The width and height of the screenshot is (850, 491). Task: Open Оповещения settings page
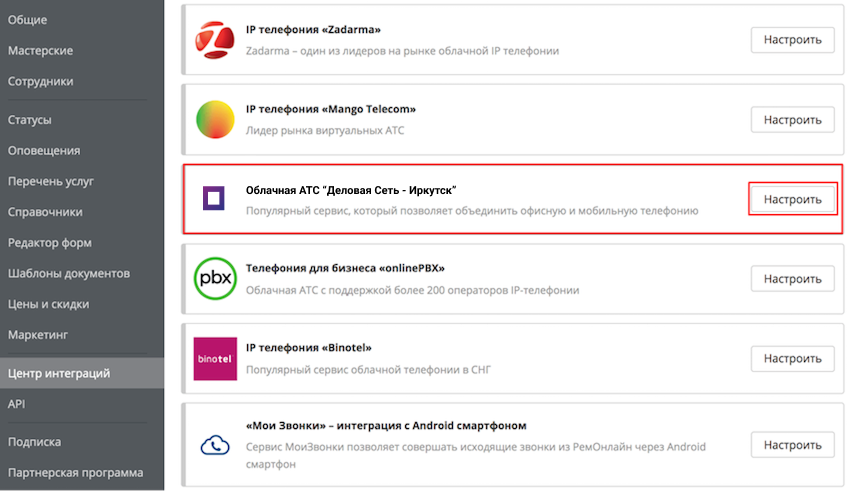44,151
